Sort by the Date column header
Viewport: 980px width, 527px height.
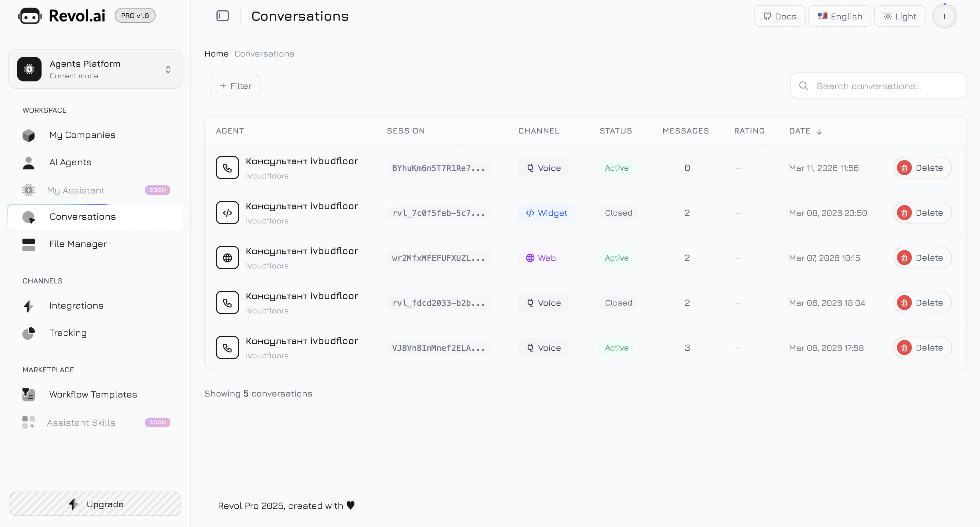(805, 131)
